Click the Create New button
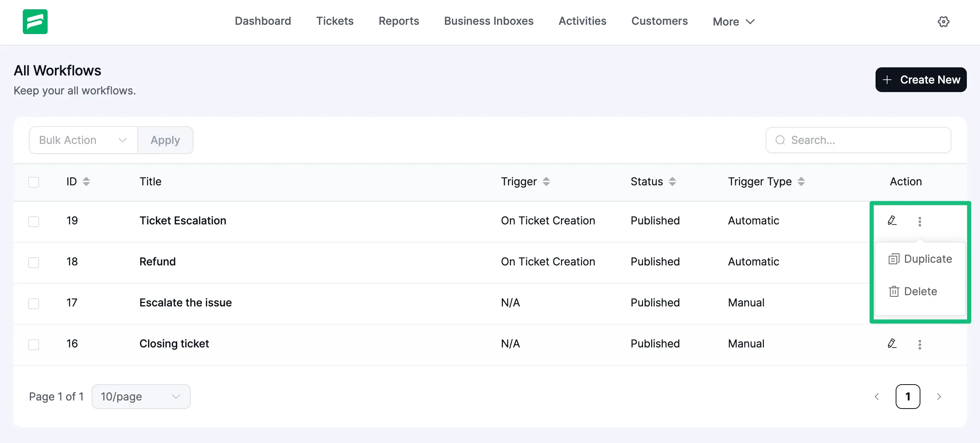 [x=921, y=80]
